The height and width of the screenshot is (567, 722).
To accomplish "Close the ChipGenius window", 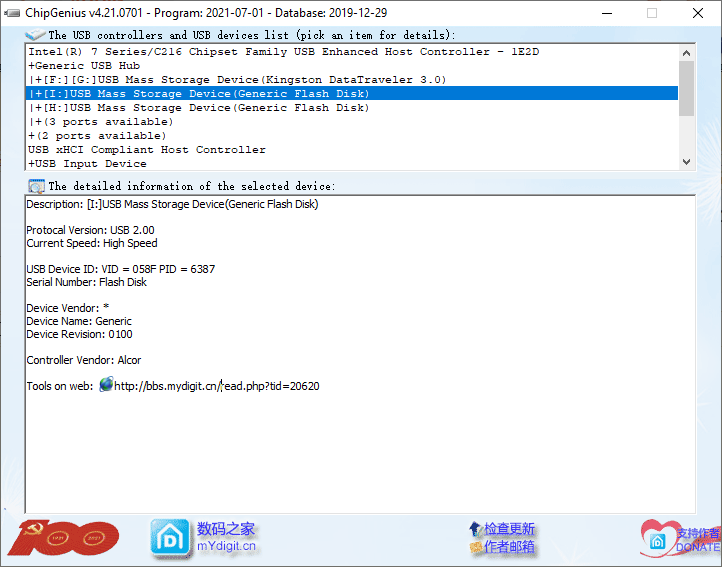I will pos(698,13).
